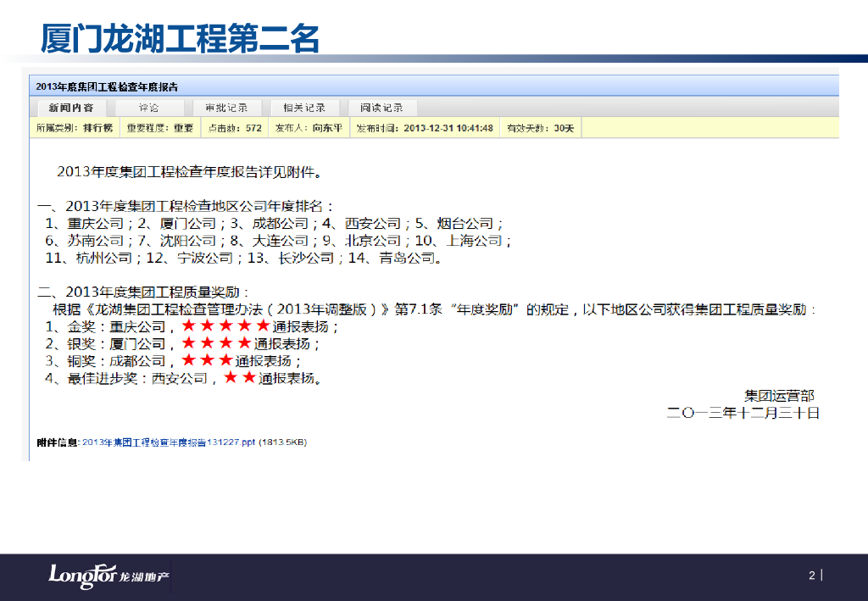Select the slide title 厦门龙湖工程第二名
868x601 pixels.
[x=180, y=38]
